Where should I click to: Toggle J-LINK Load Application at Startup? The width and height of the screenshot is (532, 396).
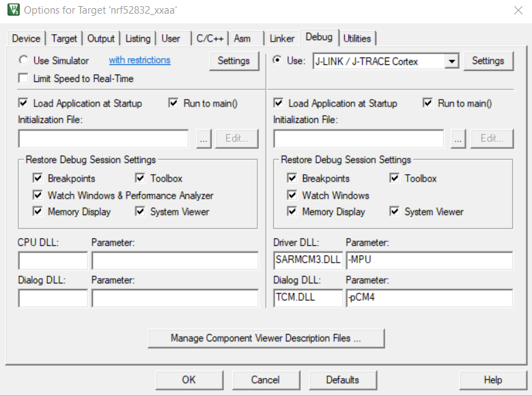pos(278,103)
